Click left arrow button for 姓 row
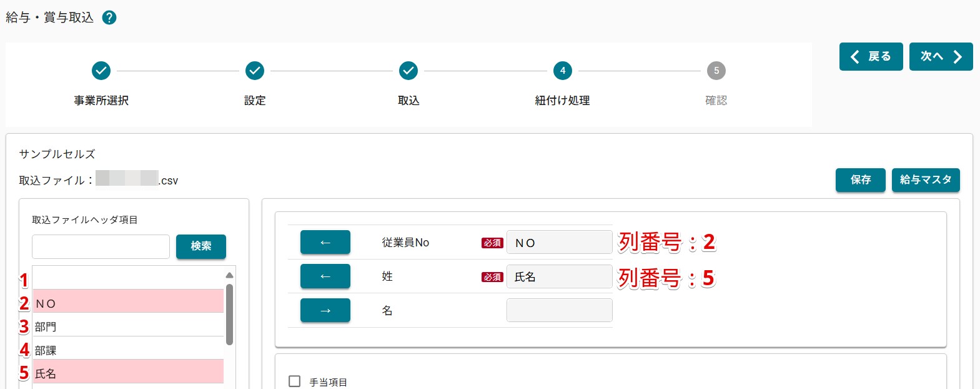Viewport: 980px width, 389px height. (x=325, y=276)
